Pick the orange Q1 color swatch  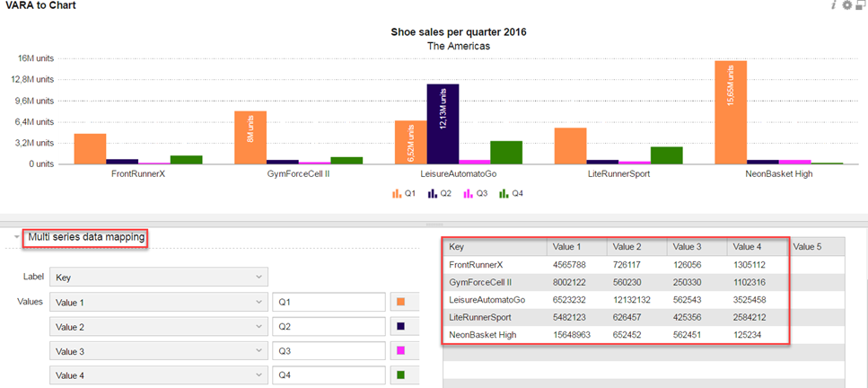[x=400, y=303]
